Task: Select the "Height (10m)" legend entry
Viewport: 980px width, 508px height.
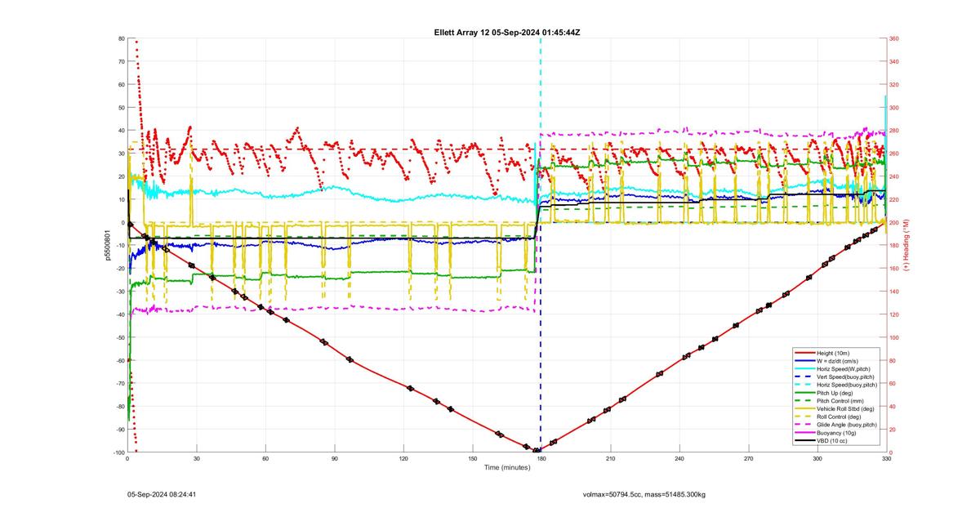Action: tap(835, 353)
